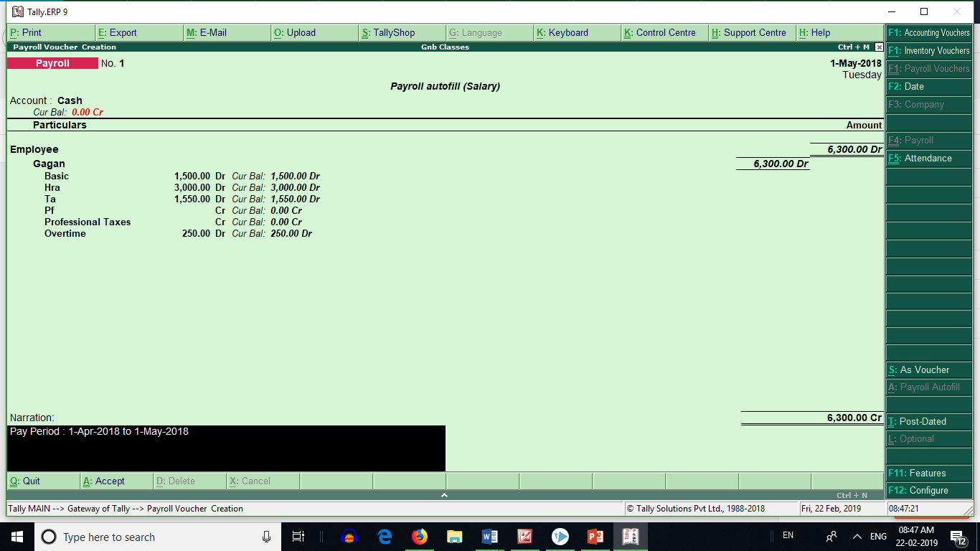This screenshot has height=551, width=980.
Task: Select the Export option
Action: pyautogui.click(x=121, y=32)
